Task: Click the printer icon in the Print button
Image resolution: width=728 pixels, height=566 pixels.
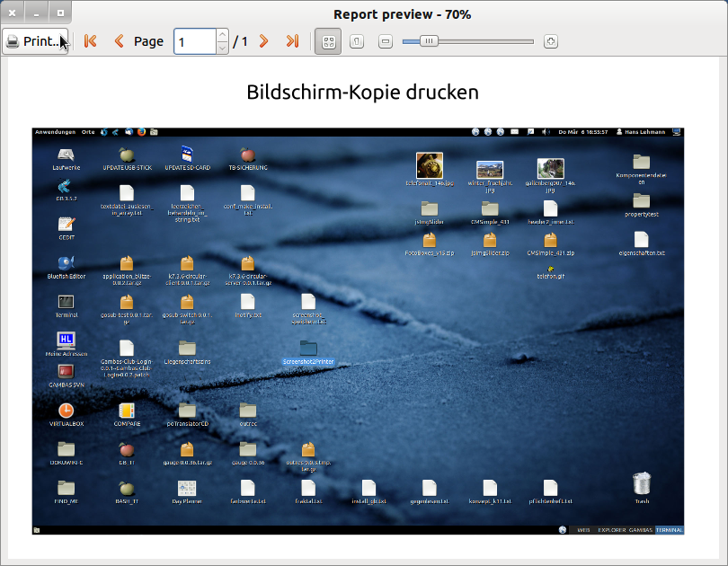Action: pos(13,41)
